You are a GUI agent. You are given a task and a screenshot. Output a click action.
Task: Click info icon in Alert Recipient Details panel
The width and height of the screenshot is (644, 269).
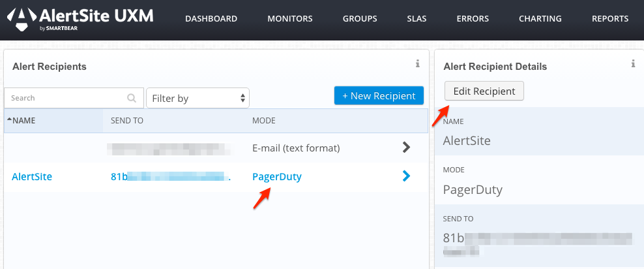point(633,63)
